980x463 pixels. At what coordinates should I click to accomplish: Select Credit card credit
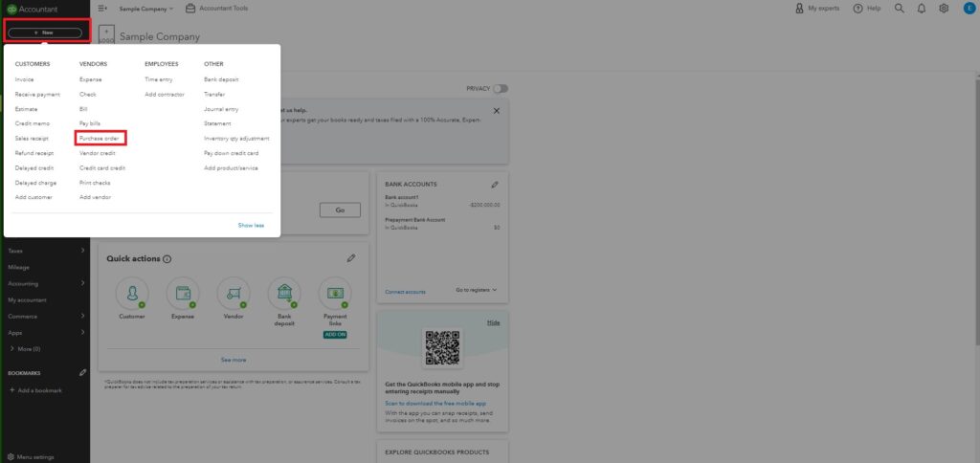tap(102, 168)
